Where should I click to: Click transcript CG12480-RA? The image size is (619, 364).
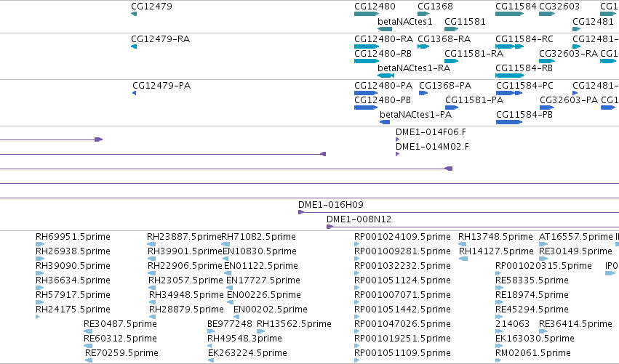(367, 46)
